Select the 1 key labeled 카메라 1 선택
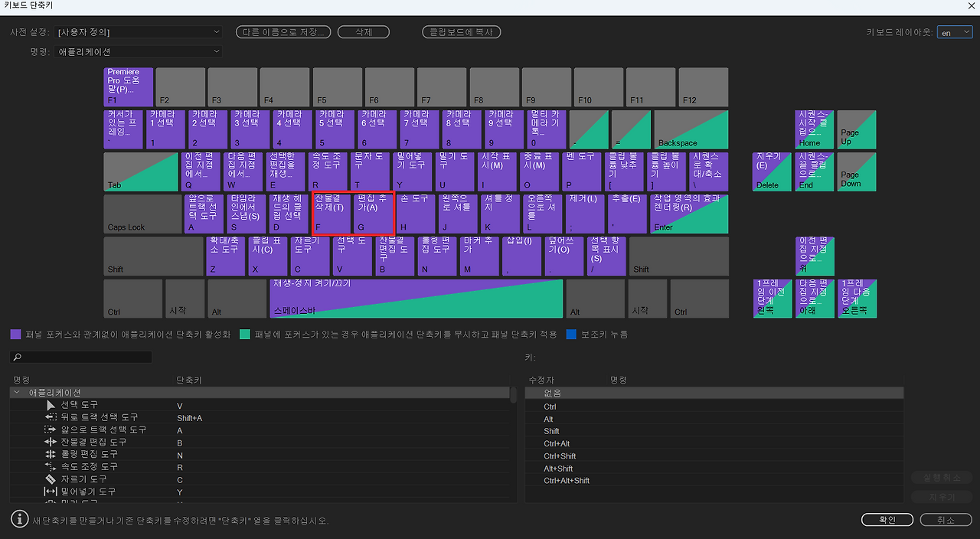980x539 pixels. 165,129
